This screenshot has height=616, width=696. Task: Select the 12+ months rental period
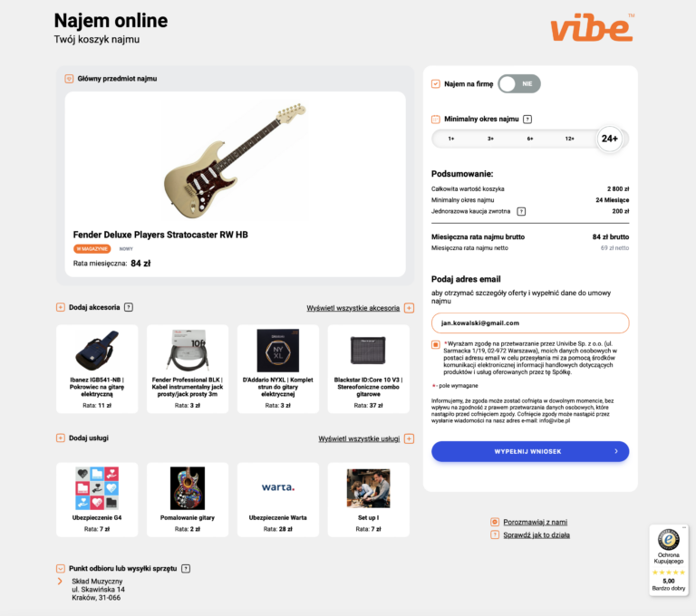point(569,139)
